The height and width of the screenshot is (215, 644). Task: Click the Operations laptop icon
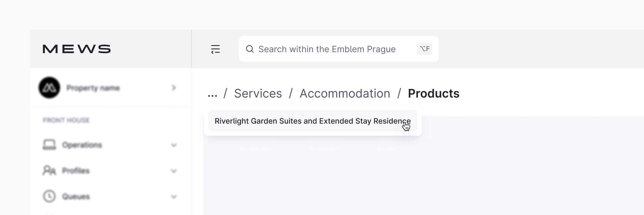(49, 145)
